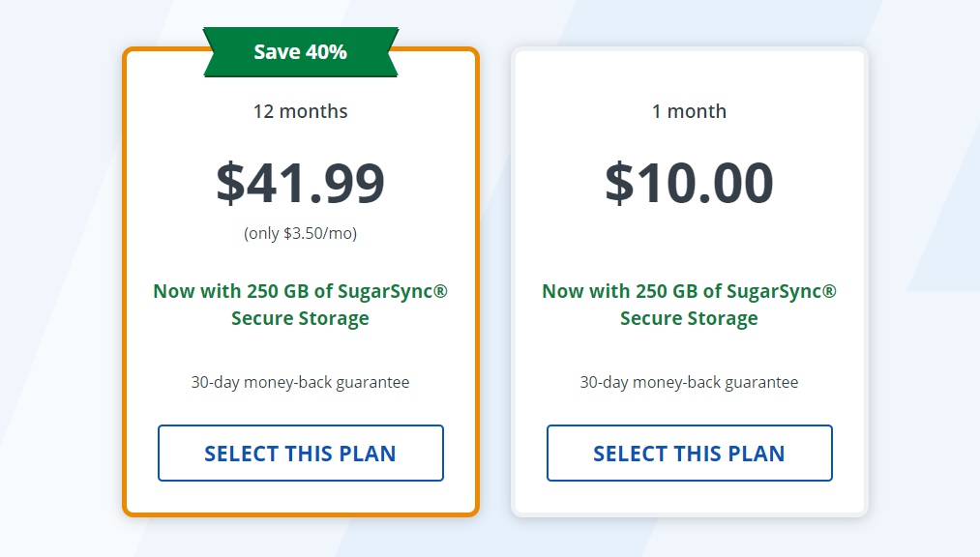Screen dimensions: 980x557
Task: Click 30-day guarantee text in 1-month card
Action: point(690,382)
